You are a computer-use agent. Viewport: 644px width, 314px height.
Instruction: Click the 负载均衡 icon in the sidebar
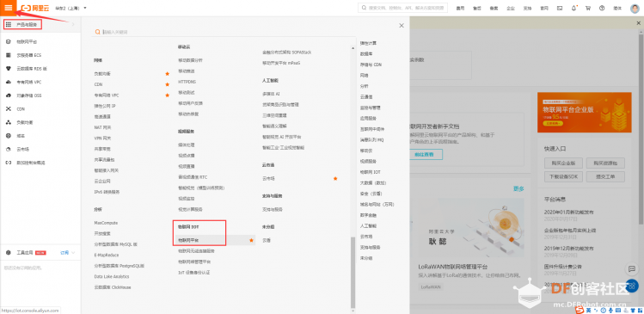(x=9, y=122)
